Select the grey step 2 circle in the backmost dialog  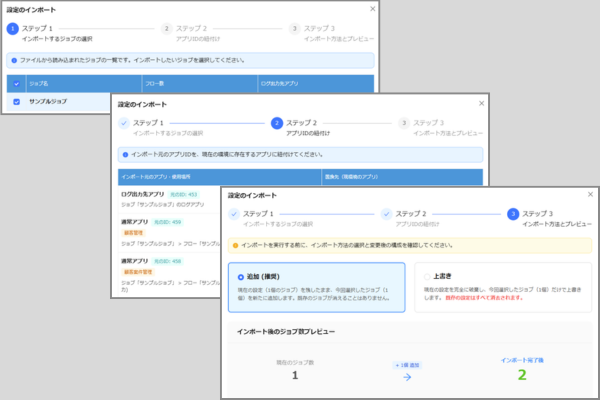166,29
